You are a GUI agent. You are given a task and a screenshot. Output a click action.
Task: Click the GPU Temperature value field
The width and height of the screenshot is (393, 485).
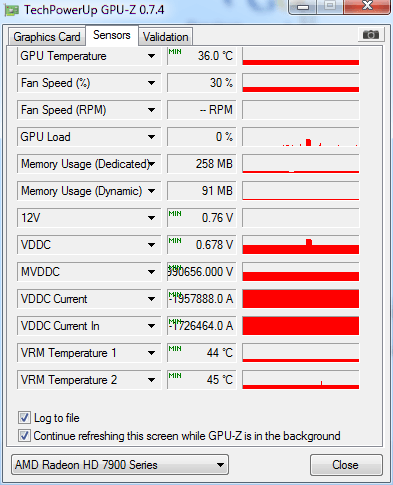tap(202, 56)
